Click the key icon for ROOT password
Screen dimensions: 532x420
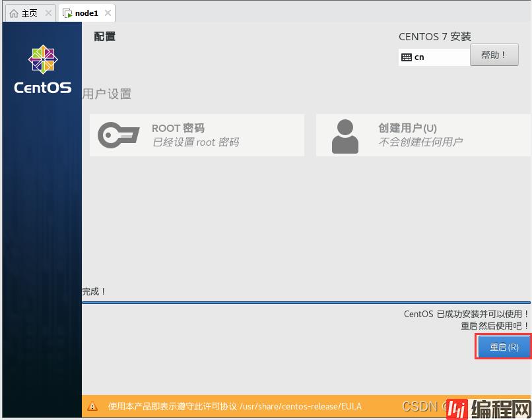[x=119, y=135]
